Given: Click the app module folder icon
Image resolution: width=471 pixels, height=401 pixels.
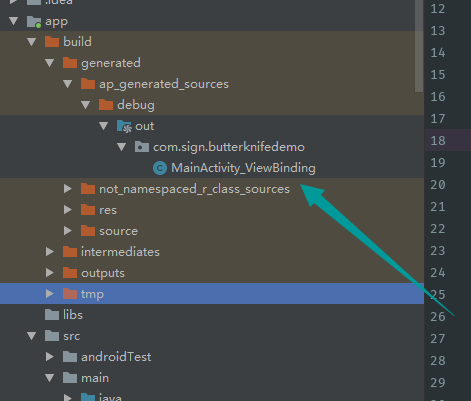Looking at the screenshot, I should click(x=34, y=22).
